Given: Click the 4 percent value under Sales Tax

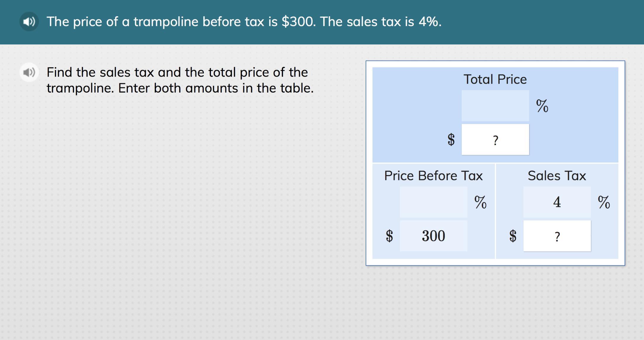Looking at the screenshot, I should (557, 202).
